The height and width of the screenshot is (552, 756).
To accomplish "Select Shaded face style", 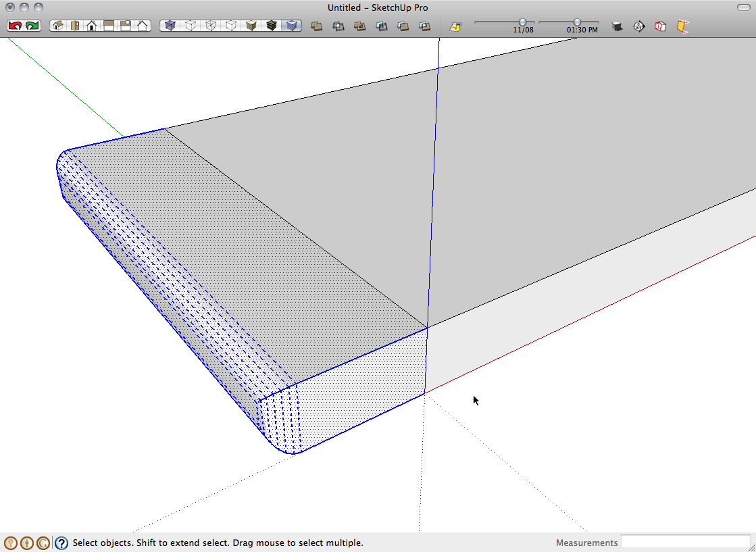I will (x=251, y=26).
